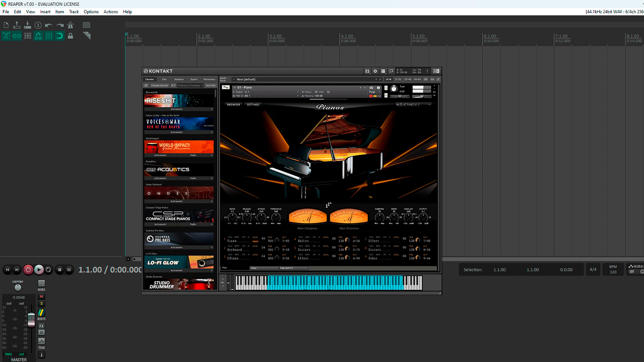This screenshot has height=362, width=644.
Task: Mute the master track with M button
Action: click(x=41, y=296)
